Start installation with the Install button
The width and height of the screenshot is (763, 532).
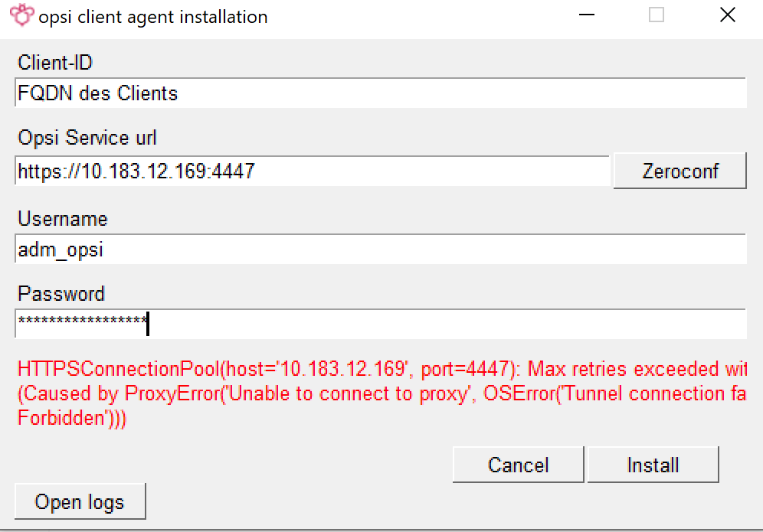click(x=653, y=465)
